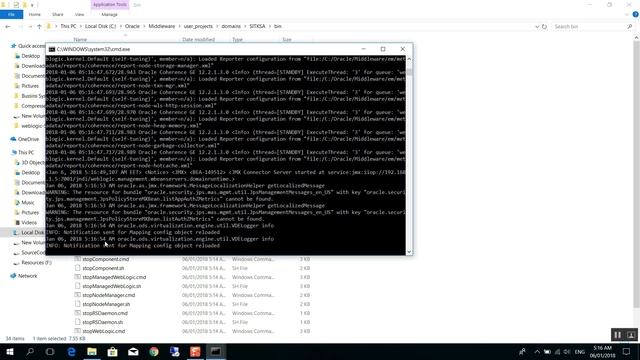This screenshot has width=640, height=360.
Task: Open recent locations dropdown arrow
Action: pyautogui.click(x=30, y=27)
